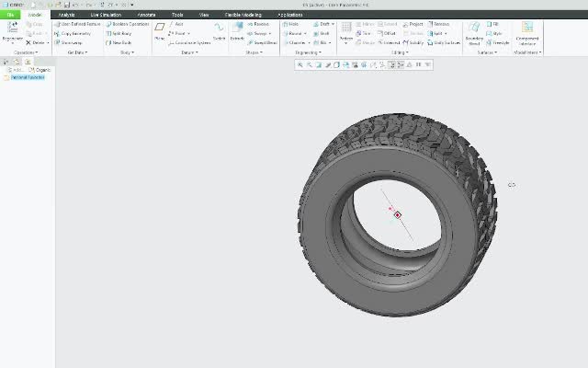The width and height of the screenshot is (588, 368).
Task: Select the Swept Blend tool
Action: point(262,43)
